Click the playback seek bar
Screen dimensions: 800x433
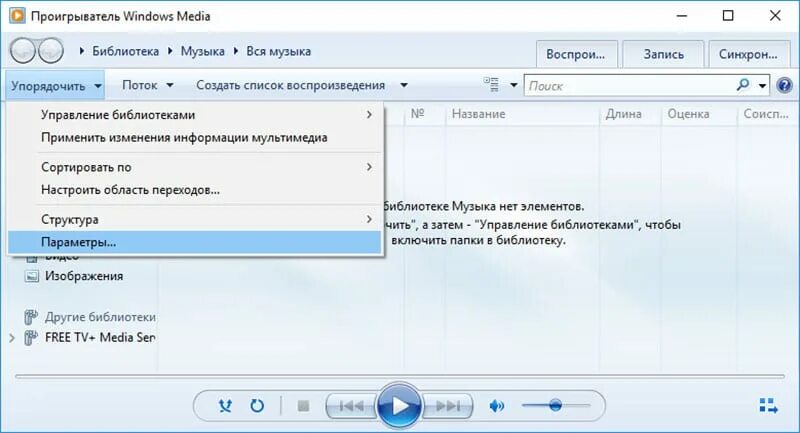point(399,377)
